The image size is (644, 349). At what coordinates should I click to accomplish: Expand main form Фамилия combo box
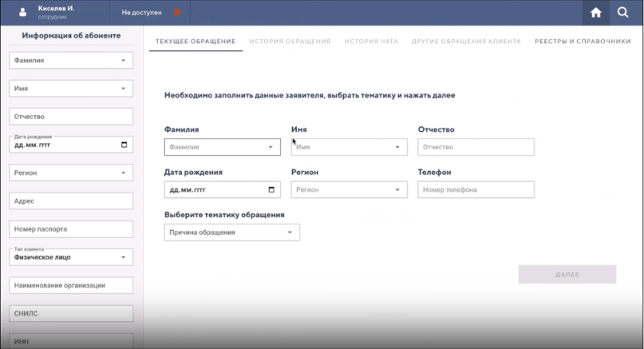point(222,147)
